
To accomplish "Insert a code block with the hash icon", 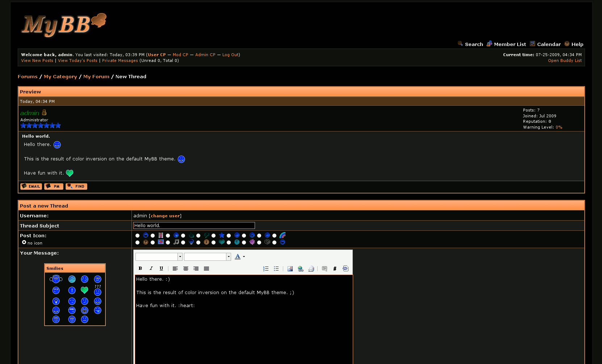I will pos(335,269).
